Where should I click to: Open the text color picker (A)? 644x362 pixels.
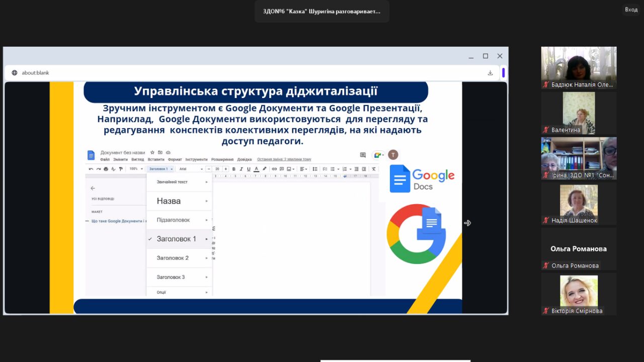[257, 169]
